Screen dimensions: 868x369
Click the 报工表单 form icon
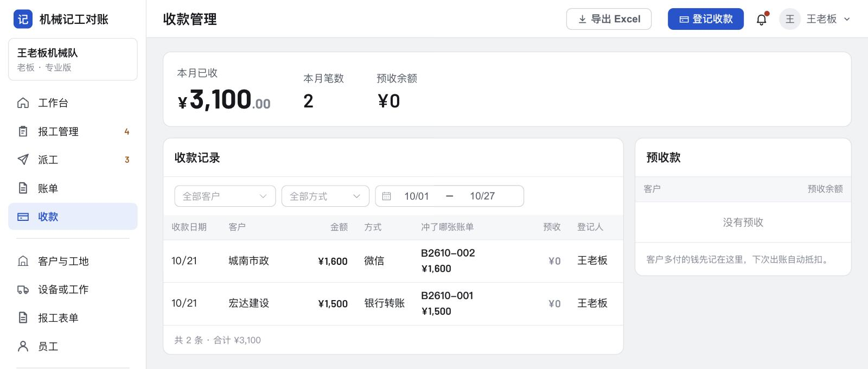pyautogui.click(x=23, y=317)
